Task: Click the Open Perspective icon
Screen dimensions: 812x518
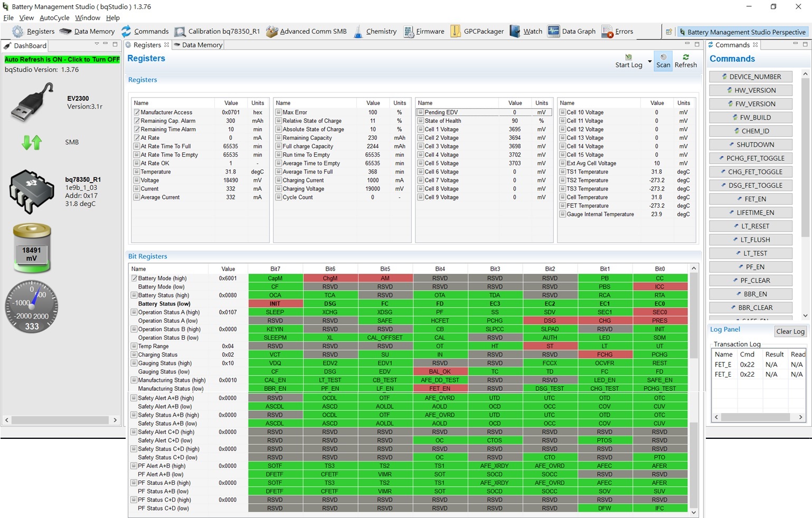Action: 668,32
